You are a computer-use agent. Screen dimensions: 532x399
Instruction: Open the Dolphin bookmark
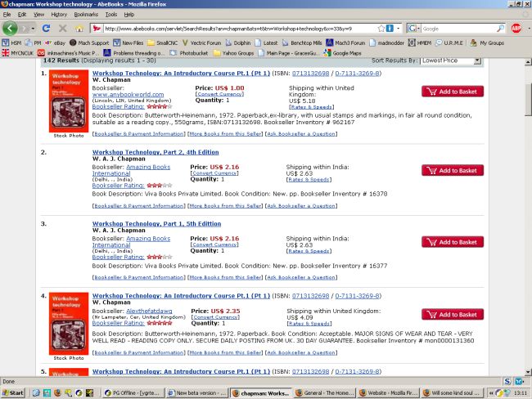(238, 43)
